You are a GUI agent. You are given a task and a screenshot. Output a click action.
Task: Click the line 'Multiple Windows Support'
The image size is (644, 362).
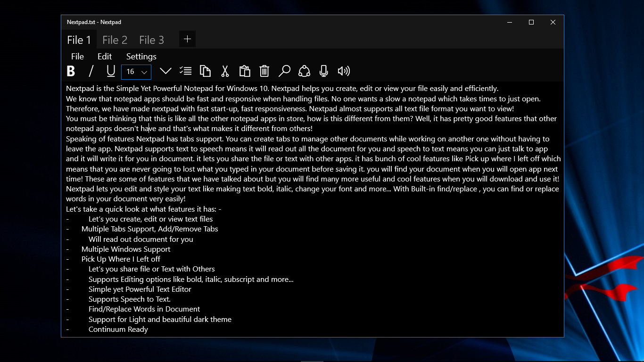(126, 249)
